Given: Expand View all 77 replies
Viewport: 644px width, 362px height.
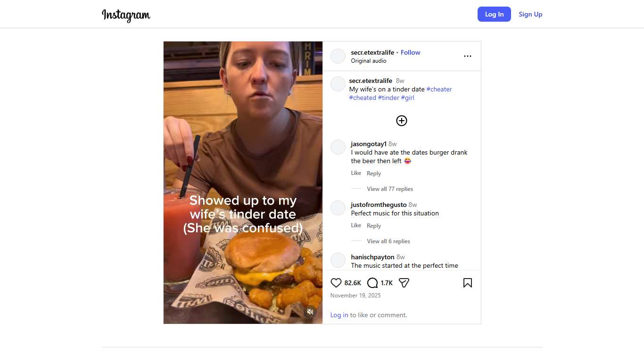Looking at the screenshot, I should coord(390,189).
